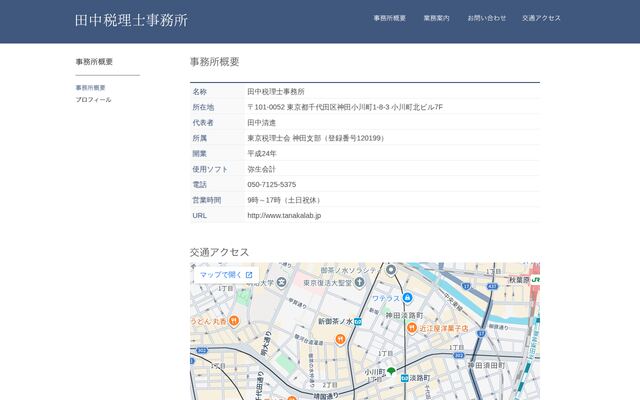Image resolution: width=640 pixels, height=400 pixels.
Task: Click the ワテラス shopping marker on map
Action: 407,298
